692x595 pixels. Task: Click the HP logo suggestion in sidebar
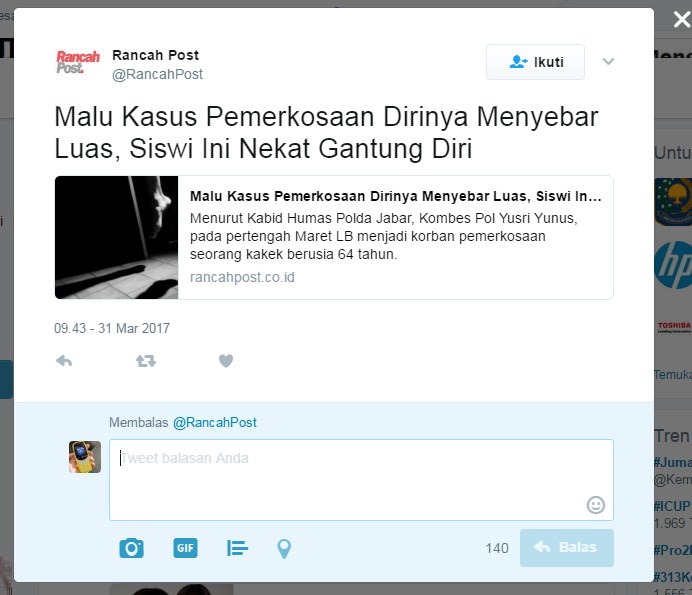coord(673,265)
